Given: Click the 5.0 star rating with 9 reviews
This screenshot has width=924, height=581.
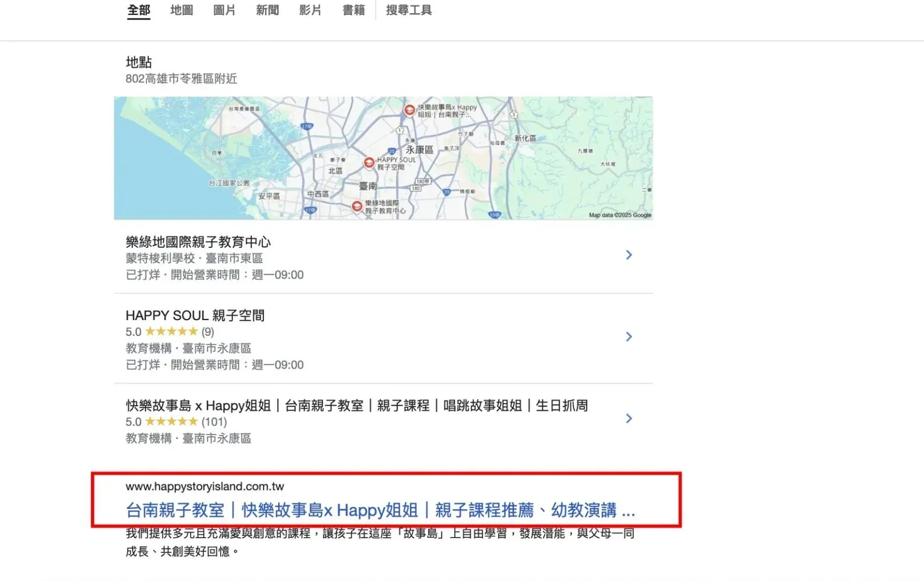Looking at the screenshot, I should tap(170, 332).
